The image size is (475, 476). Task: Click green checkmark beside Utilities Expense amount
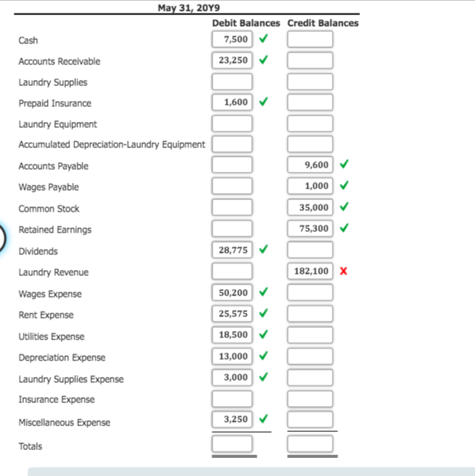263,334
